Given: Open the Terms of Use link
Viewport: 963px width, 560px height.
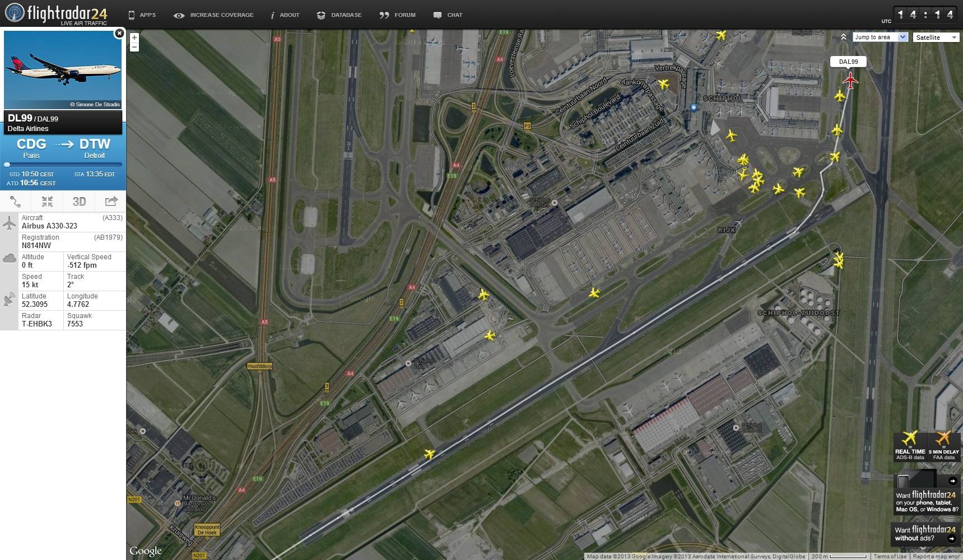Looking at the screenshot, I should (x=890, y=556).
